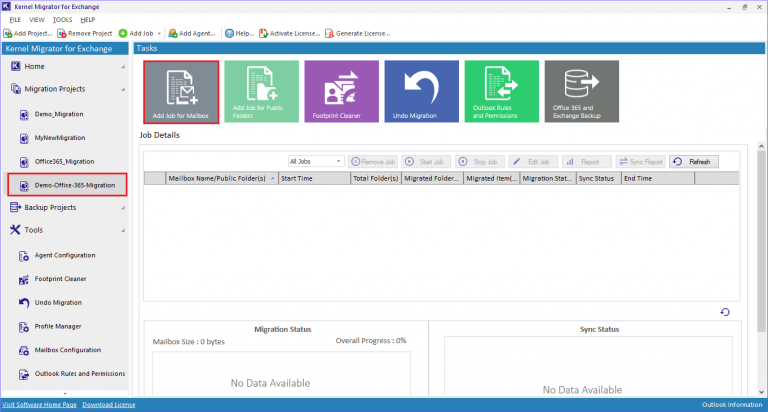Viewport: 768px width, 412px height.
Task: Open Help from the toolbar
Action: click(239, 33)
